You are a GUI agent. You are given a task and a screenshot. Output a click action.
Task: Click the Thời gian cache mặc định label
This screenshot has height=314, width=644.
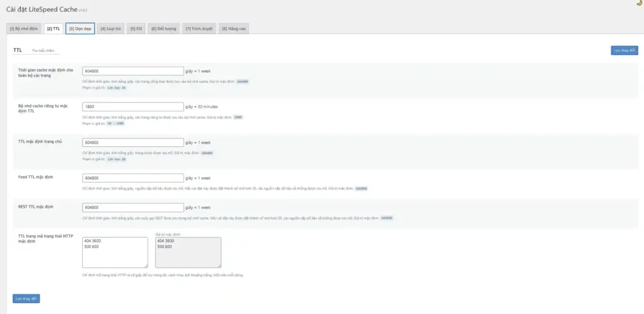[45, 73]
